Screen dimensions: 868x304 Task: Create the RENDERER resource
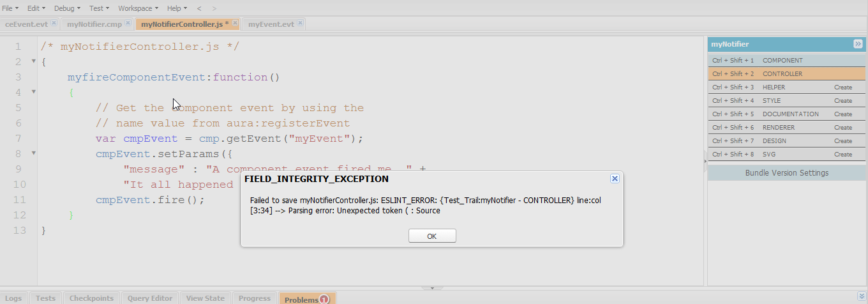pos(842,128)
